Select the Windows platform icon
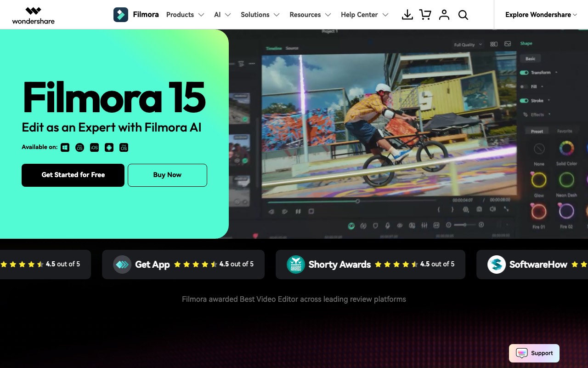This screenshot has width=588, height=368. (x=65, y=147)
